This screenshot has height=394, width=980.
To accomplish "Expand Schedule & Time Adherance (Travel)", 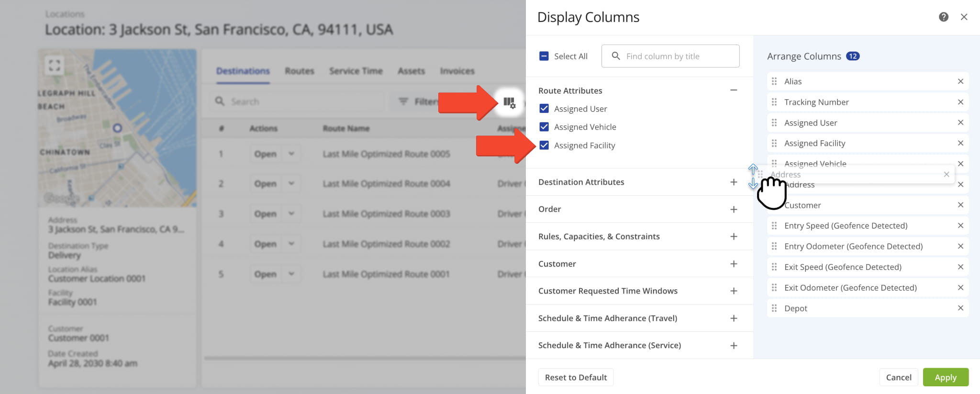I will pyautogui.click(x=733, y=318).
